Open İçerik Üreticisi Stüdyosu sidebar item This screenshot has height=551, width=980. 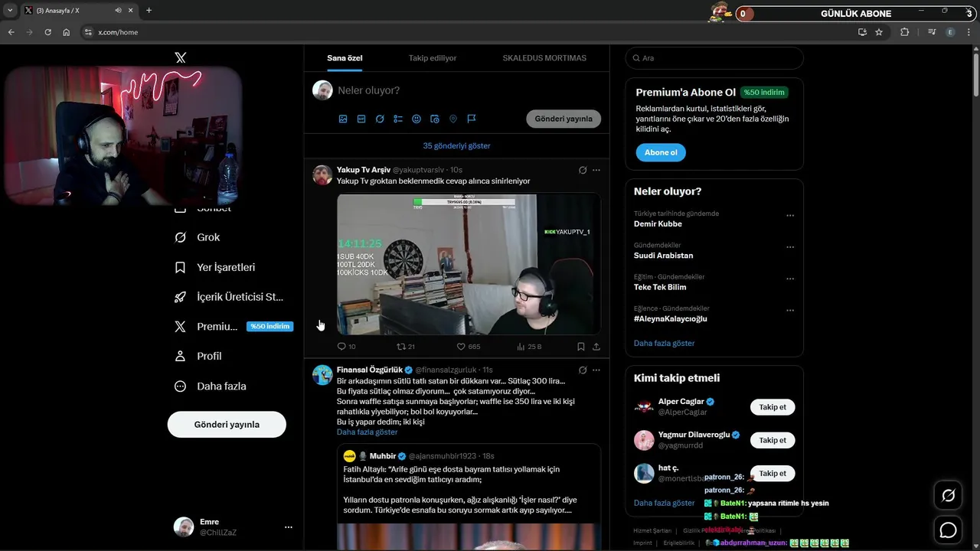(229, 297)
